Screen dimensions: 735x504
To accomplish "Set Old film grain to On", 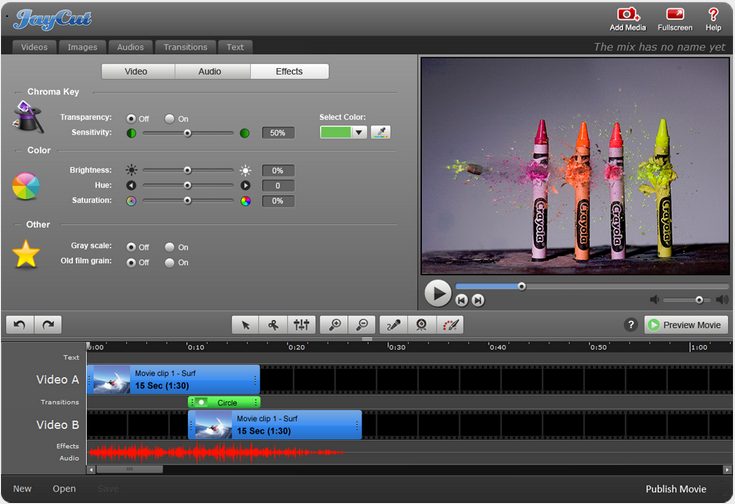I will (x=170, y=262).
